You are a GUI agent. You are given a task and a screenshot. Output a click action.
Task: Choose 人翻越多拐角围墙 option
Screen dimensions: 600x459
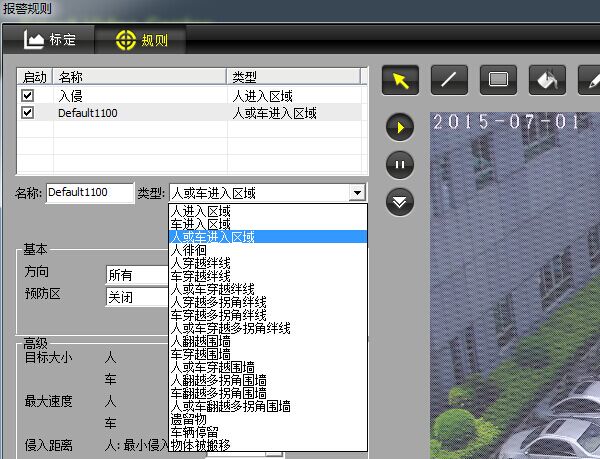pyautogui.click(x=268, y=380)
